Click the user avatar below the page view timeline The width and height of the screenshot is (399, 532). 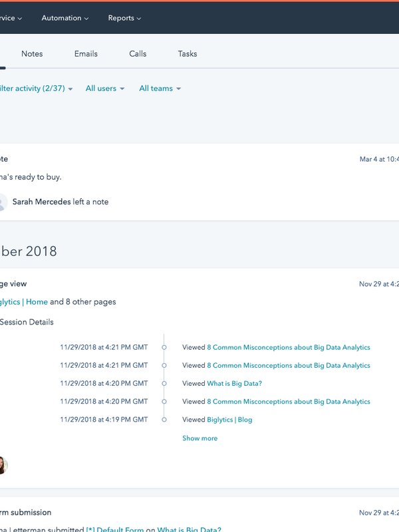pyautogui.click(x=2, y=465)
